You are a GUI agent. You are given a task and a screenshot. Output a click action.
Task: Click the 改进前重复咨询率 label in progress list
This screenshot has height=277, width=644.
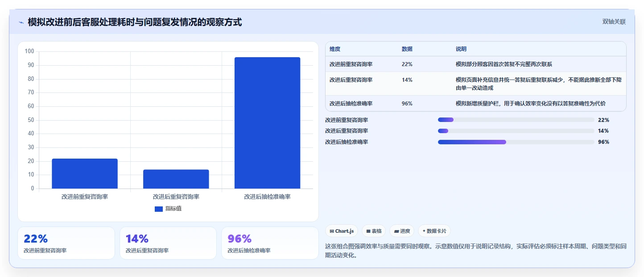pos(347,120)
